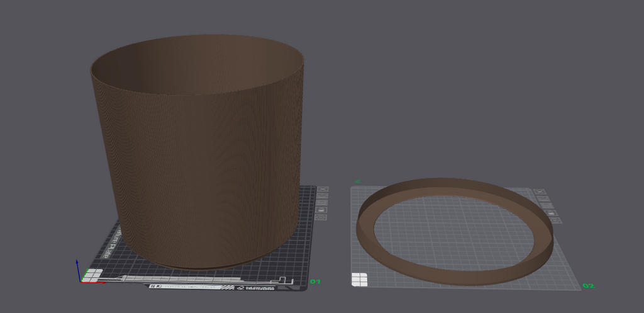Viewport: 644px width, 313px height.
Task: Open plate settings icon for plate 02
Action: [555, 220]
